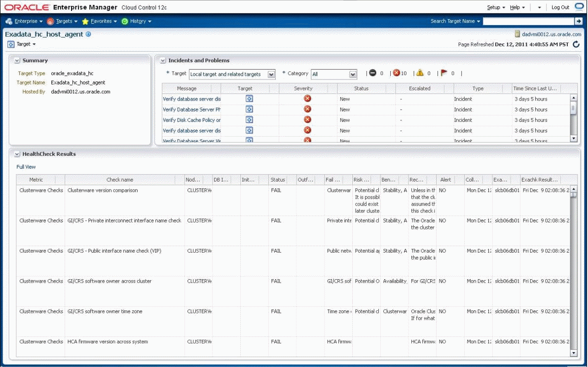
Task: Open the user account dropdown arrow near Log Out
Action: point(539,7)
